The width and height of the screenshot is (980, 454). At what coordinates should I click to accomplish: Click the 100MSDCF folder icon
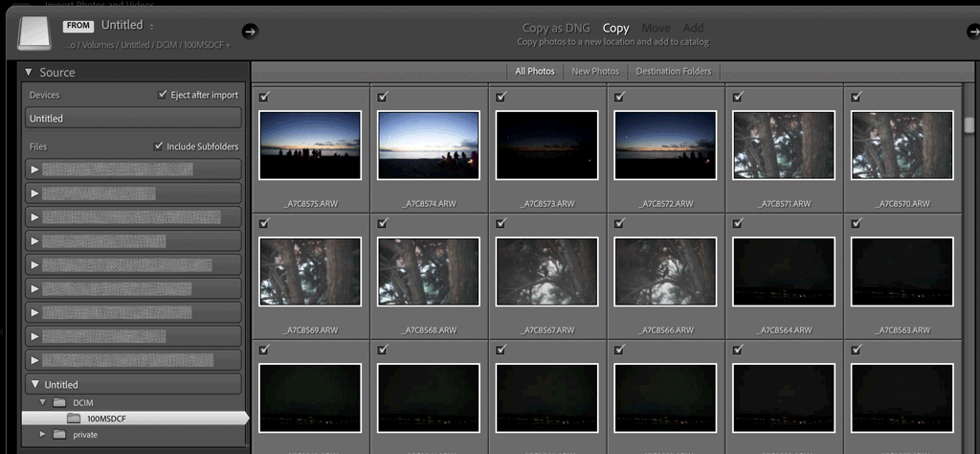point(74,419)
